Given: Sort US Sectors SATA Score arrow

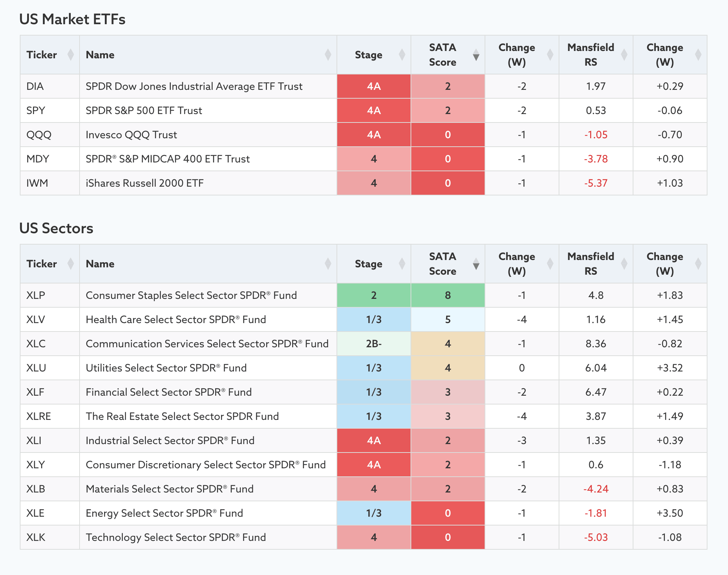Looking at the screenshot, I should [x=476, y=264].
